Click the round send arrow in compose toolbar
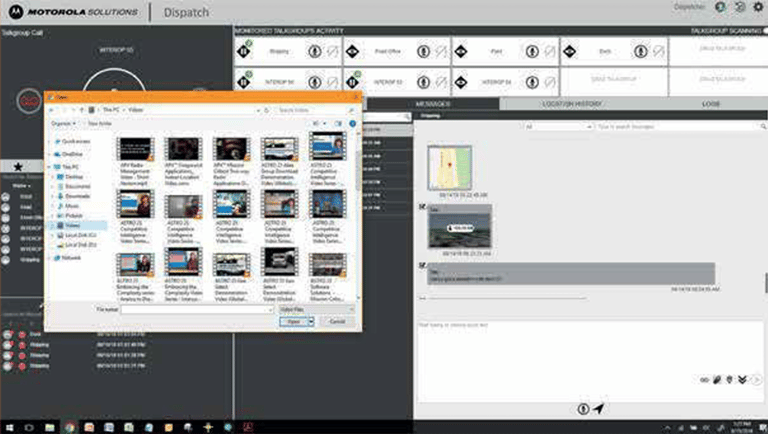 [x=756, y=380]
